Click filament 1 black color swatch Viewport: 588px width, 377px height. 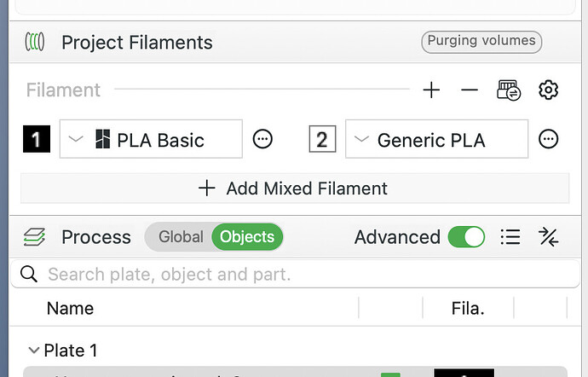coord(37,139)
